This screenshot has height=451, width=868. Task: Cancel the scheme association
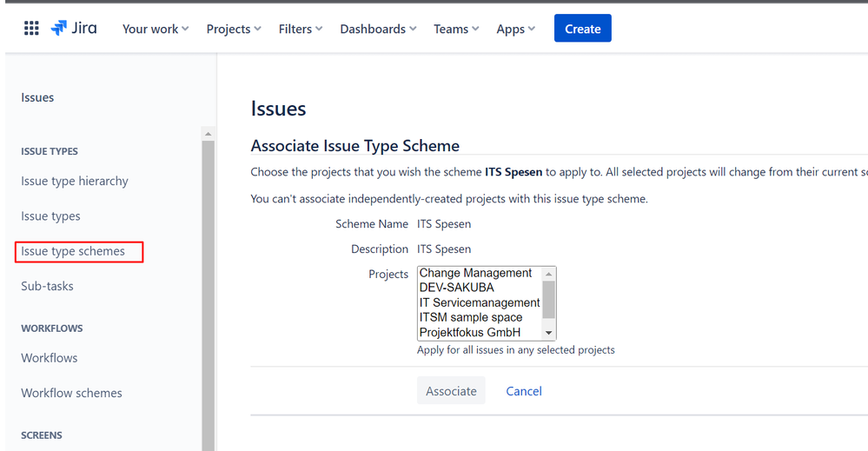pos(524,391)
